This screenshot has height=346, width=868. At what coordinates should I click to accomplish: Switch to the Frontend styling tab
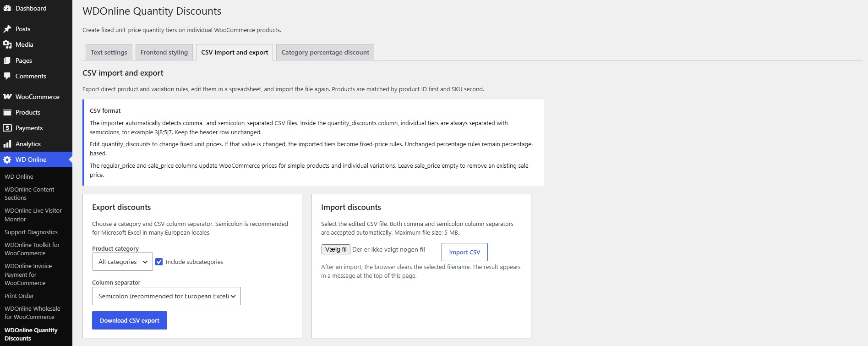tap(164, 52)
